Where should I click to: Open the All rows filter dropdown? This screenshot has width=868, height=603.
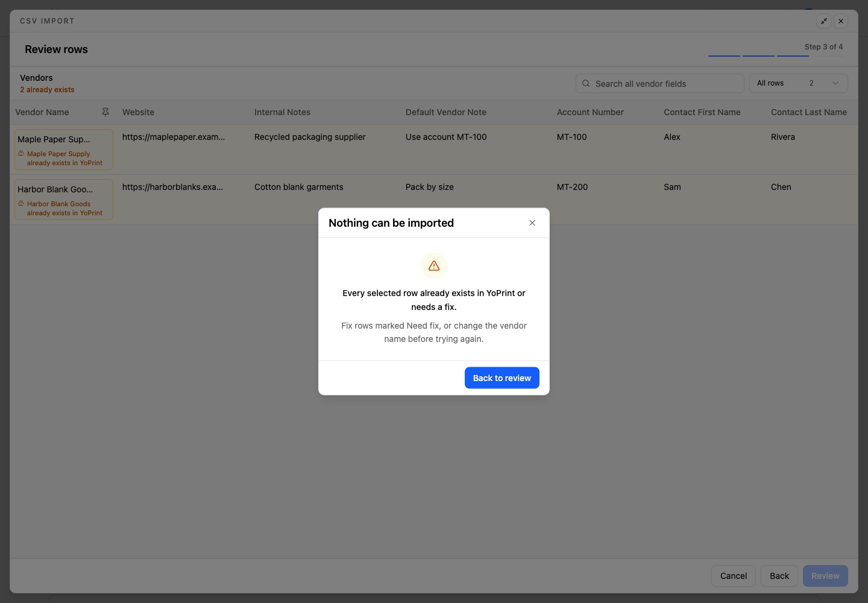tap(798, 84)
